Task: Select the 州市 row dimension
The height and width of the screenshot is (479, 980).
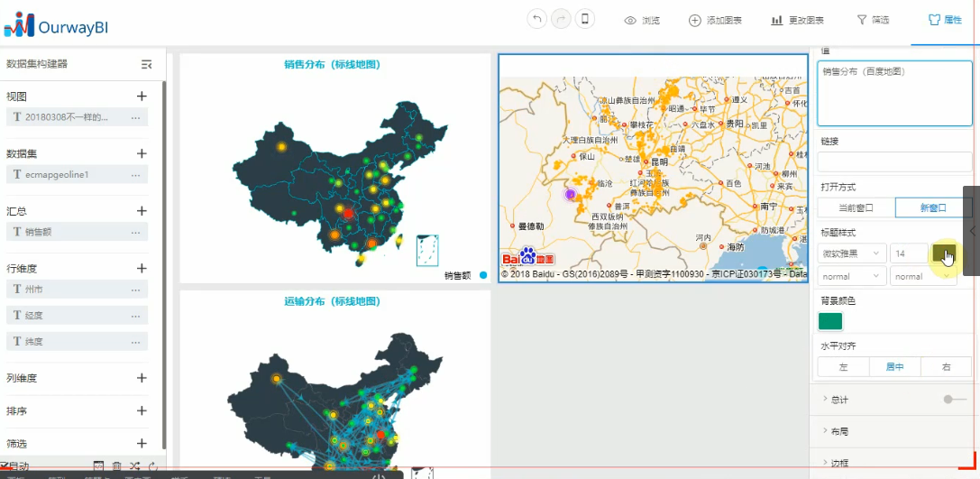Action: coord(77,290)
